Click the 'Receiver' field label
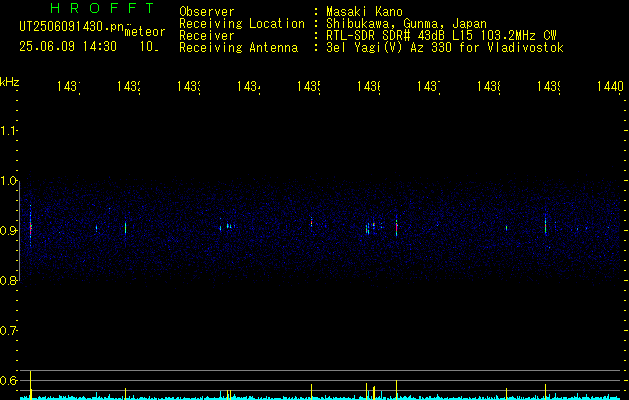The image size is (629, 400). point(207,36)
